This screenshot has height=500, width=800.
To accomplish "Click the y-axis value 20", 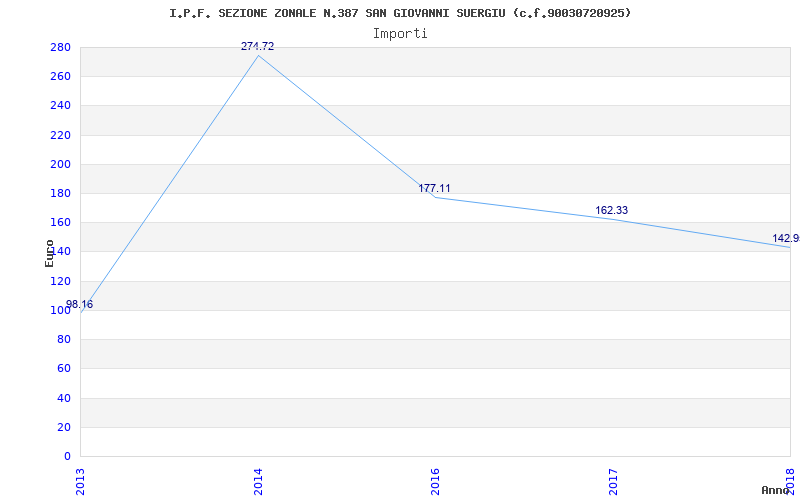I will [x=64, y=427].
